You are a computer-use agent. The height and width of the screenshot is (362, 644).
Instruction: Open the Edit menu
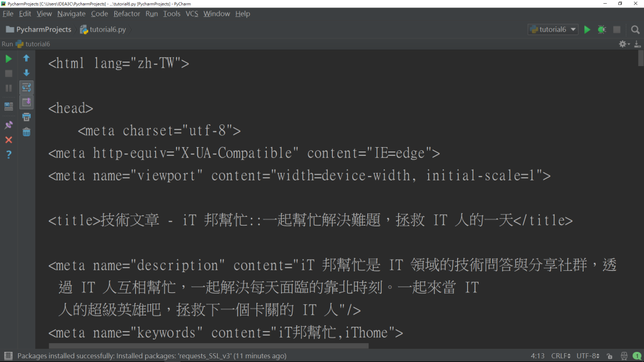tap(25, 14)
